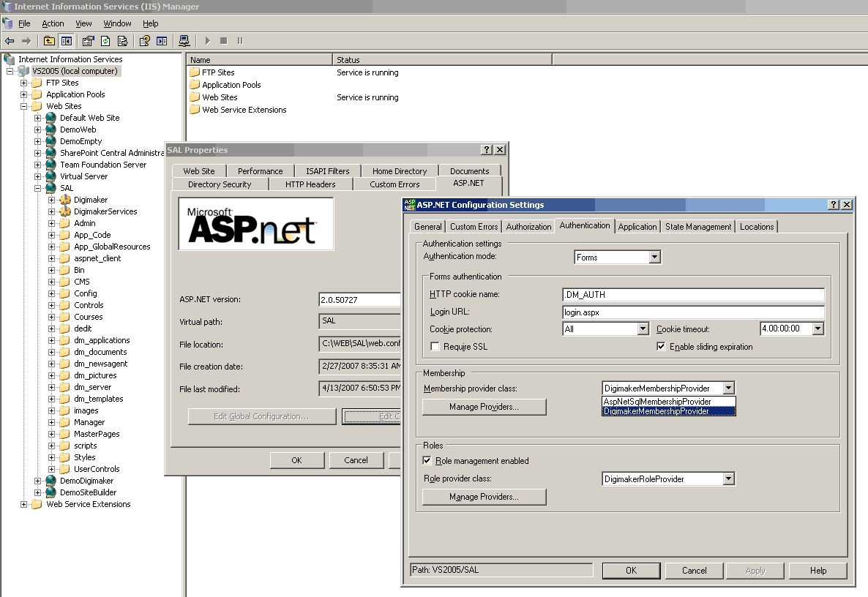Toggle the Show/Hide Console Tree toolbar icon
This screenshot has height=597, width=868.
pyautogui.click(x=67, y=41)
